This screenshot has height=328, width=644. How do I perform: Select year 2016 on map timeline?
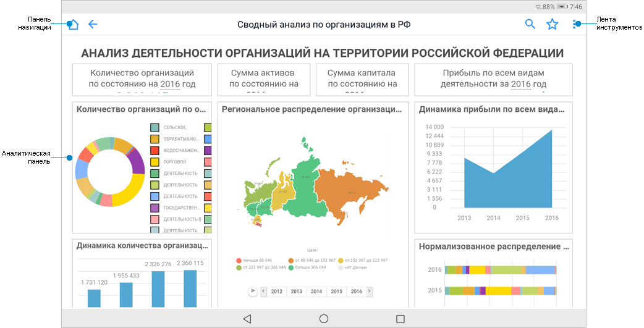pyautogui.click(x=357, y=291)
